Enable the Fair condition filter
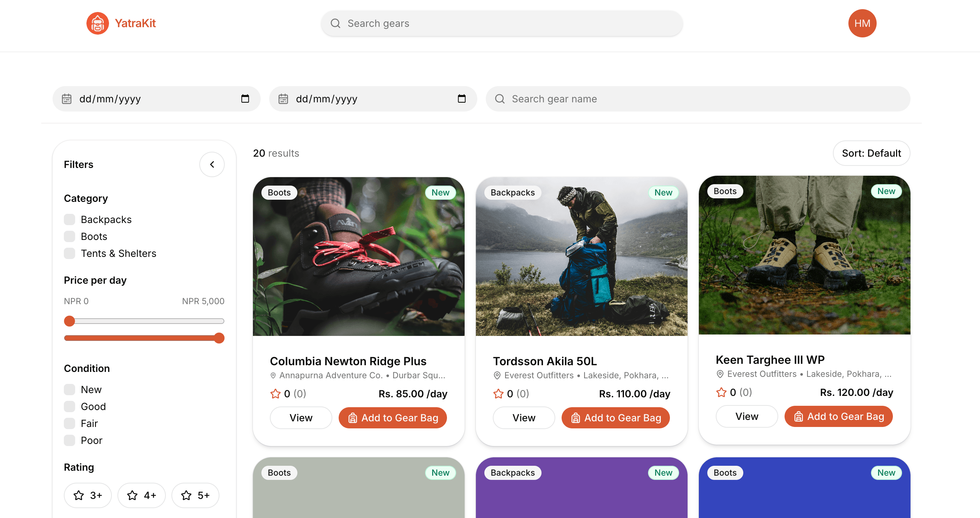Viewport: 980px width, 518px height. (x=69, y=423)
